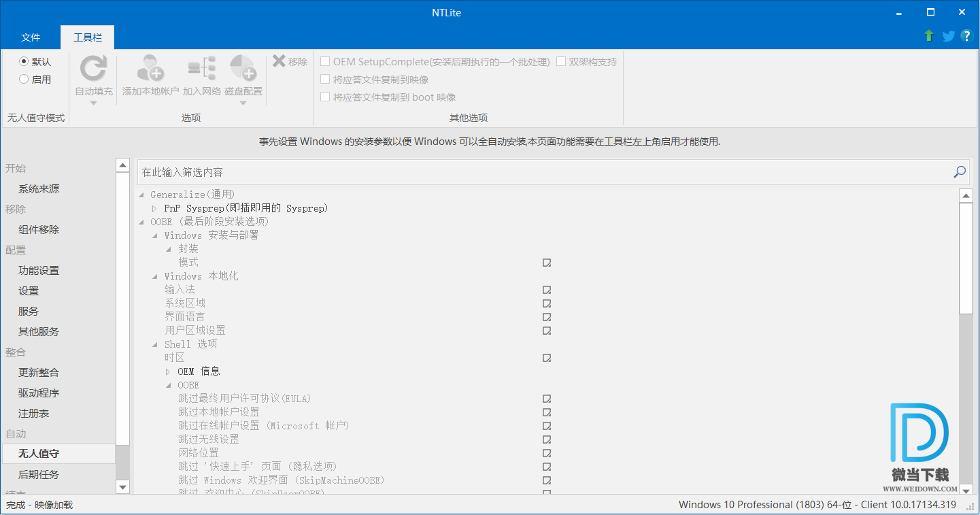The width and height of the screenshot is (980, 515).
Task: Toggle OEM SetupComplete checkbox
Action: pos(325,61)
